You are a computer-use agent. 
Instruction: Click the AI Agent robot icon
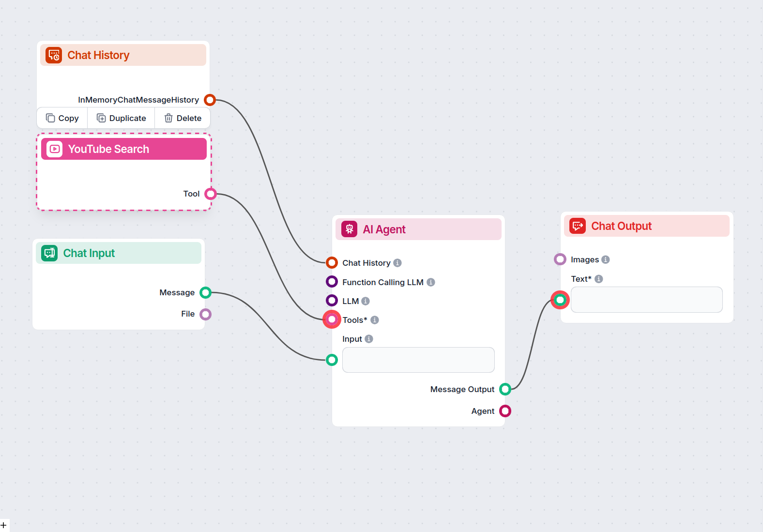(x=349, y=229)
